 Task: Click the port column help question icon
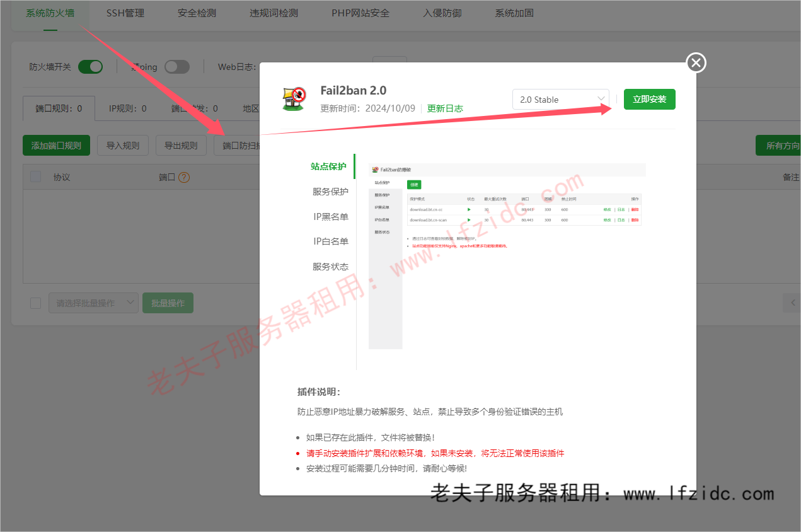184,177
